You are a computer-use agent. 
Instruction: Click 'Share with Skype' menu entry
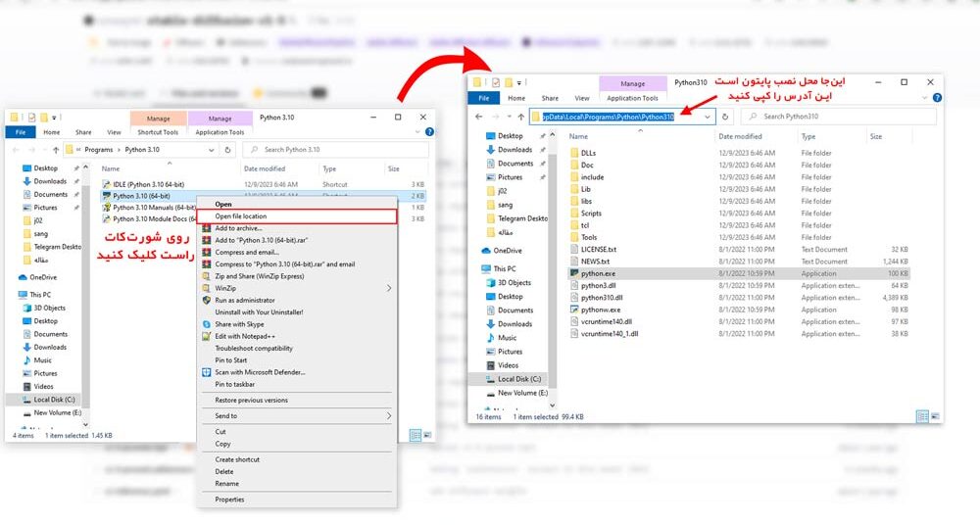(x=239, y=324)
